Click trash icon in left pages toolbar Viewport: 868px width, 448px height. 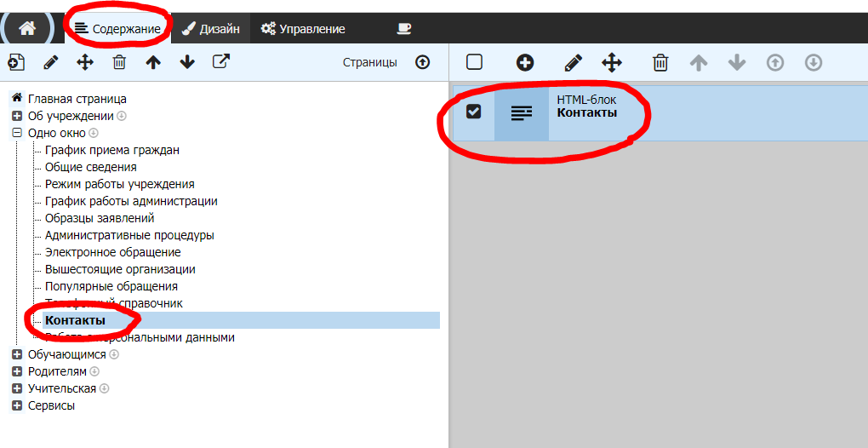(x=119, y=62)
